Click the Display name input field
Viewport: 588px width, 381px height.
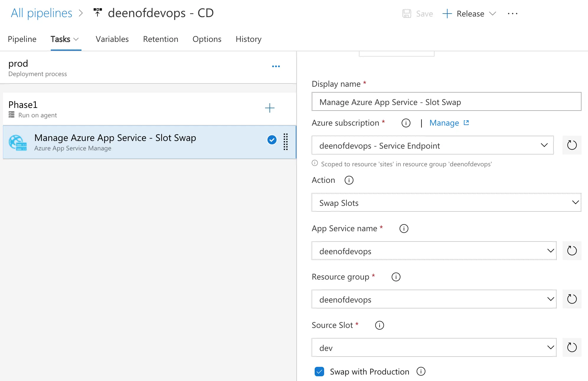[447, 101]
